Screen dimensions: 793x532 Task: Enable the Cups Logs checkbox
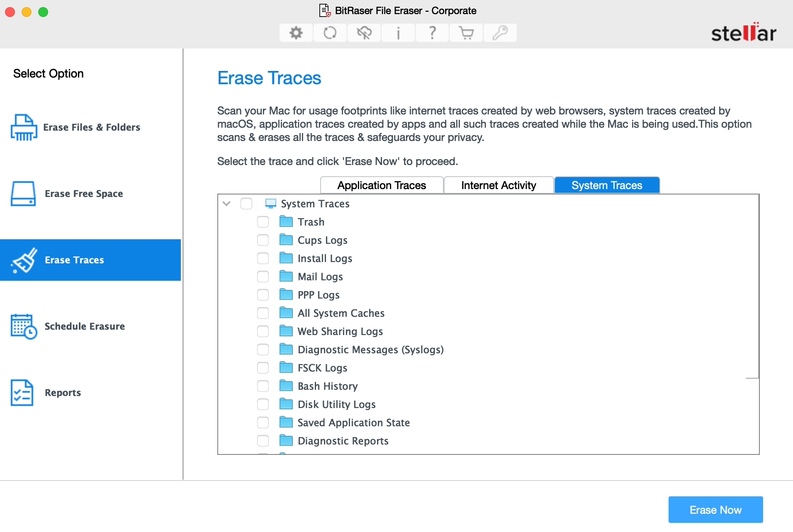click(263, 240)
